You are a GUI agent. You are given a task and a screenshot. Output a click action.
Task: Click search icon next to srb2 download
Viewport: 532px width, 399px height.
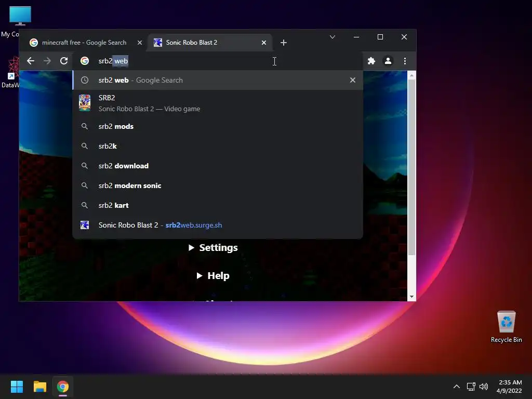click(85, 166)
